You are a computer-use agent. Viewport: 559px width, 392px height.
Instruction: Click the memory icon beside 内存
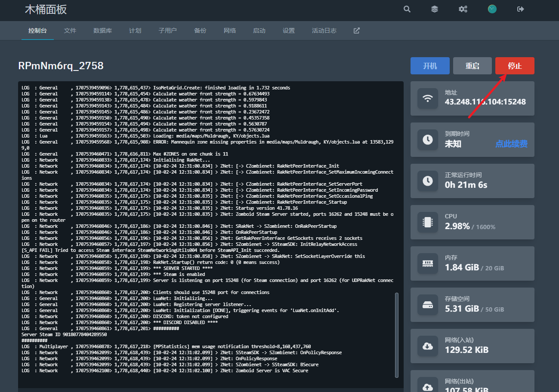point(428,263)
